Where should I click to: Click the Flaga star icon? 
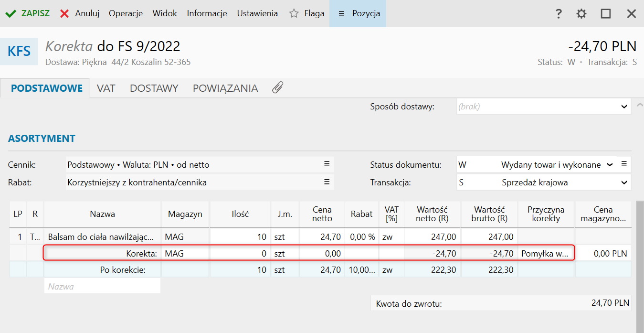coord(294,13)
